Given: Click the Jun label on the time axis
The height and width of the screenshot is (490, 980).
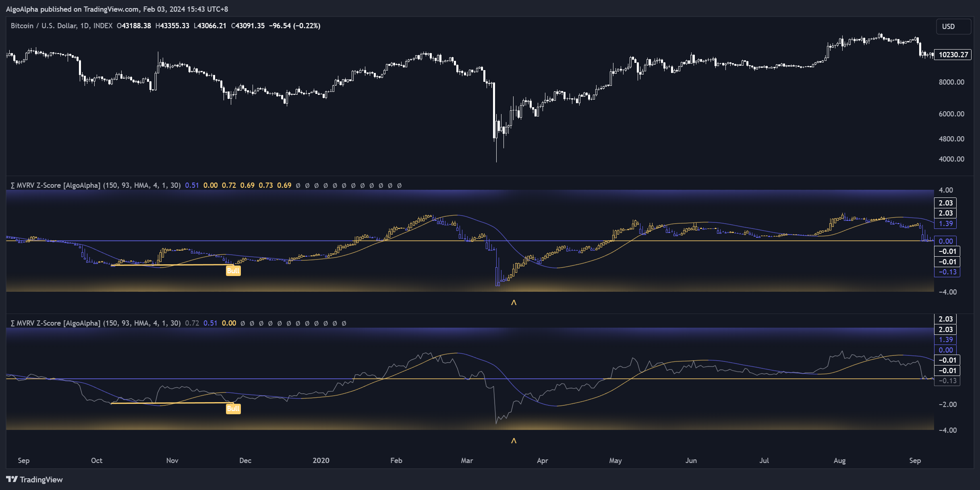Looking at the screenshot, I should click(691, 461).
